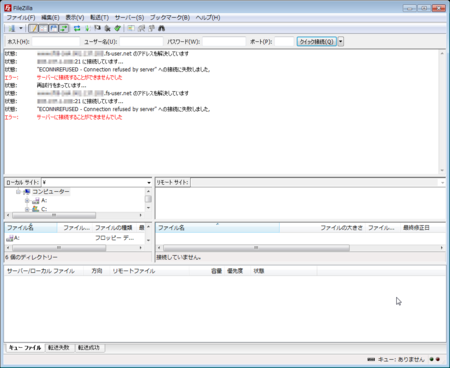Focus the ユーザー名(U) input field
This screenshot has width=450, height=368.
(x=141, y=41)
